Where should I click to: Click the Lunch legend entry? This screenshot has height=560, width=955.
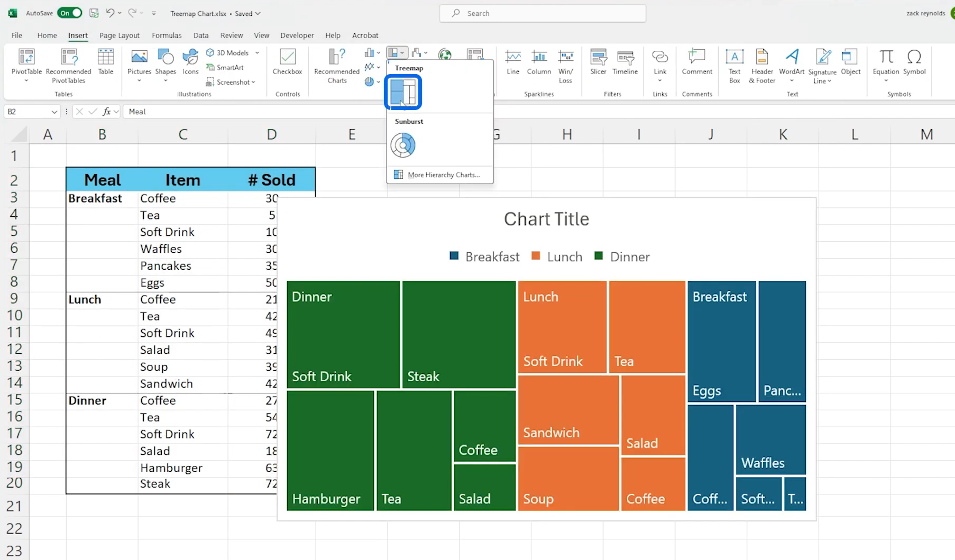pyautogui.click(x=557, y=256)
